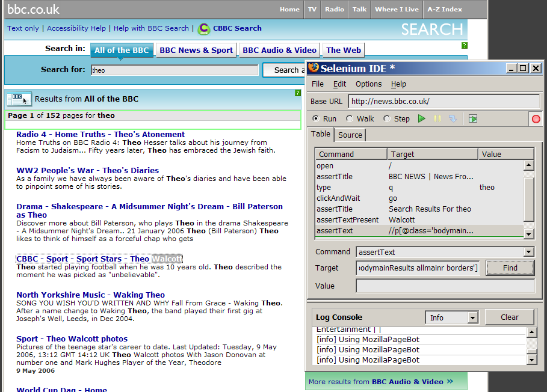The height and width of the screenshot is (392, 547).
Task: Click the empty Value input field
Action: click(445, 286)
